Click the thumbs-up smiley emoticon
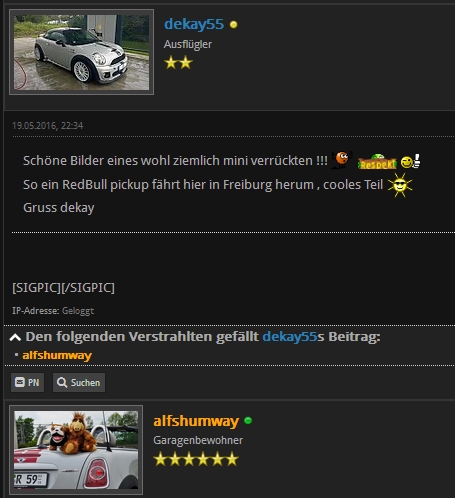The image size is (455, 498). coord(410,161)
